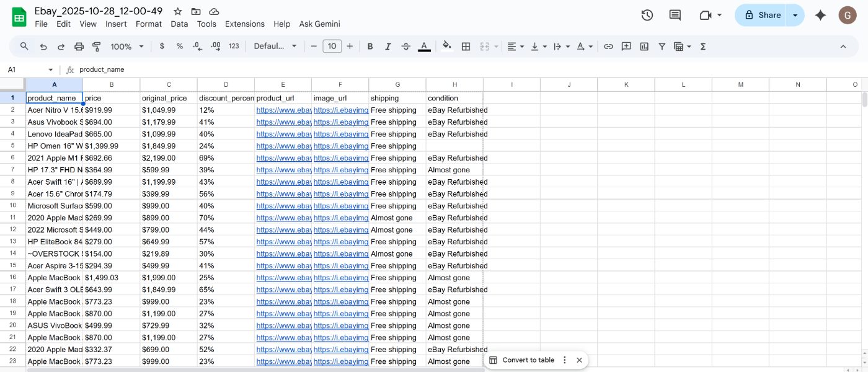Open text wrapping dropdown
This screenshot has height=372, width=868.
point(562,46)
